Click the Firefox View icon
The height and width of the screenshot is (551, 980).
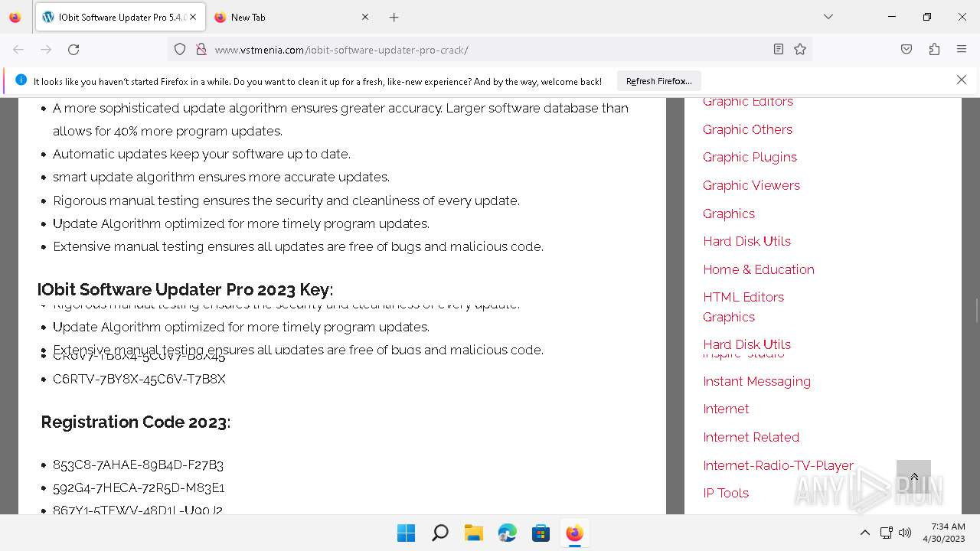click(x=15, y=17)
